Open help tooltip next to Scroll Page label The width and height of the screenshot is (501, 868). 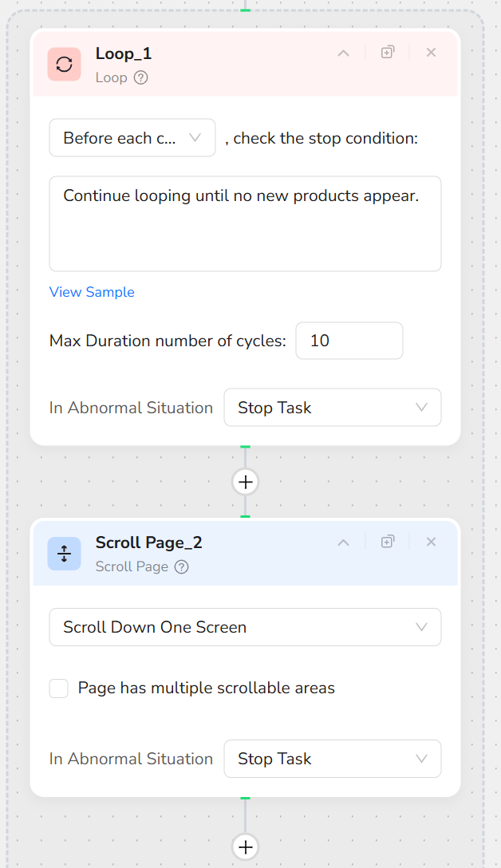[182, 566]
